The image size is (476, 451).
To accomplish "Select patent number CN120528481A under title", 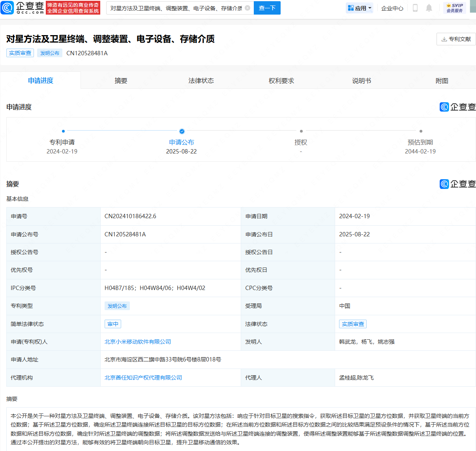I will tap(87, 53).
